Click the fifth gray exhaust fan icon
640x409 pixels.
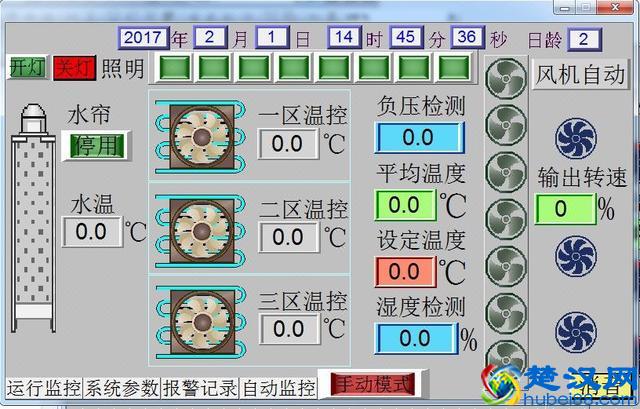click(x=506, y=266)
